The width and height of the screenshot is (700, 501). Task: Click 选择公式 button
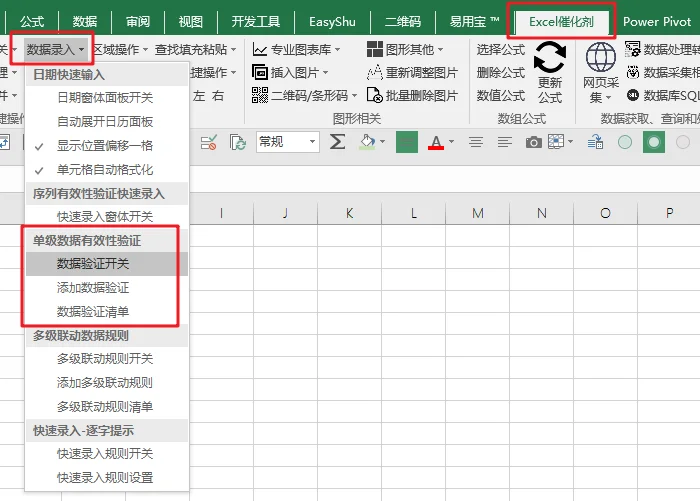pyautogui.click(x=500, y=49)
